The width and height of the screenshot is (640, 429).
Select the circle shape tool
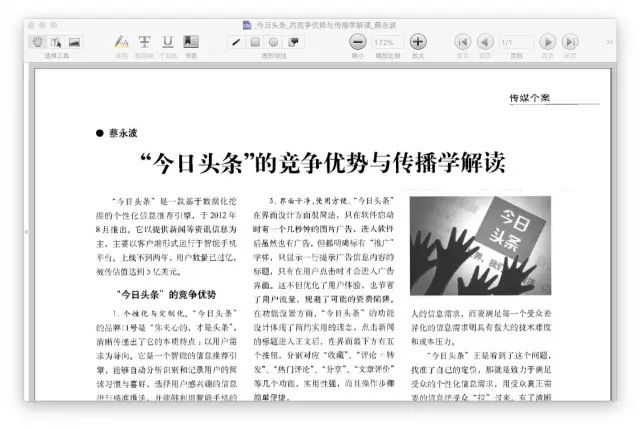point(274,42)
